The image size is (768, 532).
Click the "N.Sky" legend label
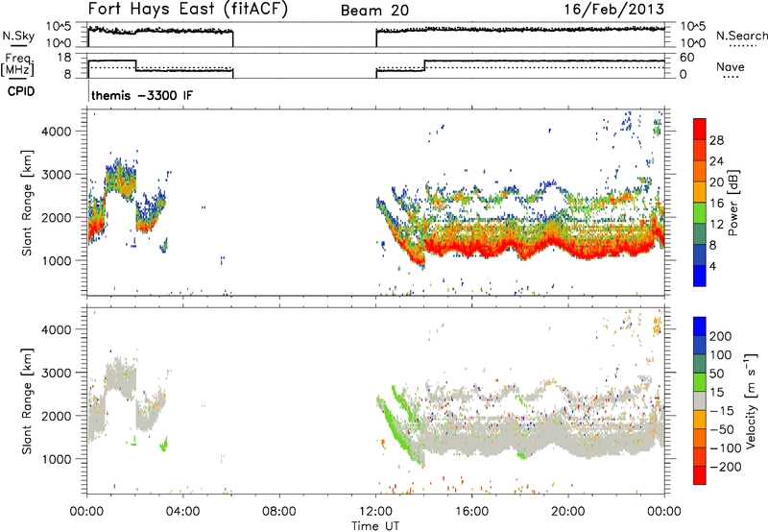click(x=18, y=36)
